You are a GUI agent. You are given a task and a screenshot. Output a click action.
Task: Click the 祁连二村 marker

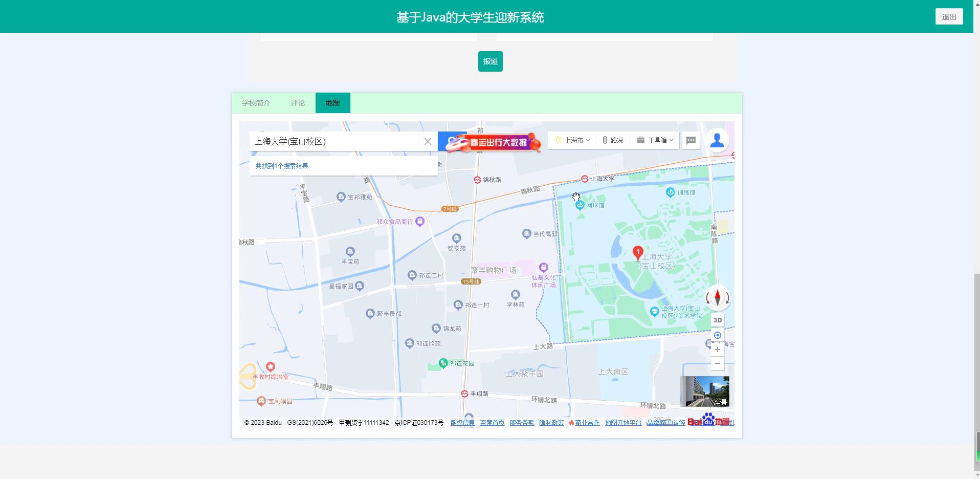412,275
